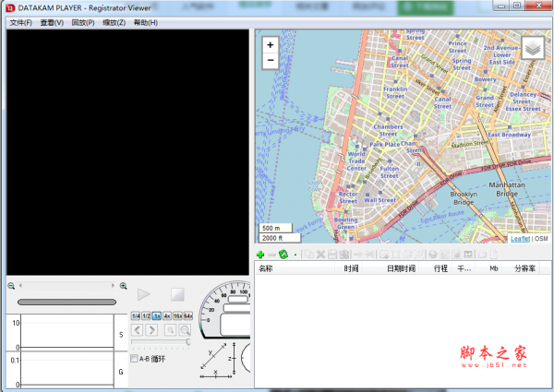Select 1/4 playback speed
This screenshot has width=554, height=392.
pos(135,316)
